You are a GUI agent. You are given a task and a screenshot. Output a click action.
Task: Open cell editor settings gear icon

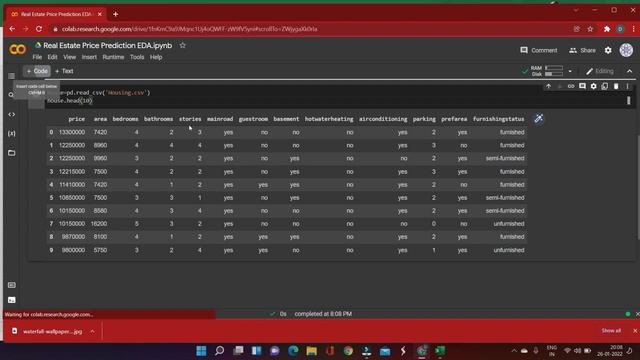(593, 86)
